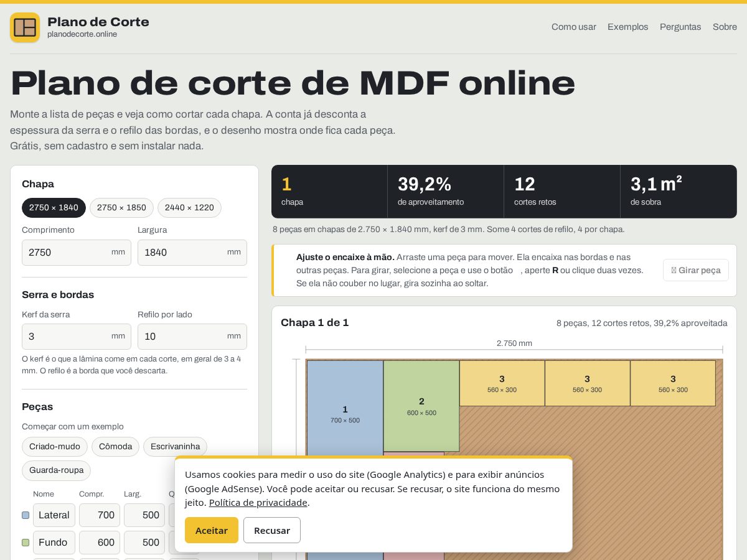Edit the Lateral piece name field
Image resolution: width=747 pixels, height=560 pixels.
(54, 515)
